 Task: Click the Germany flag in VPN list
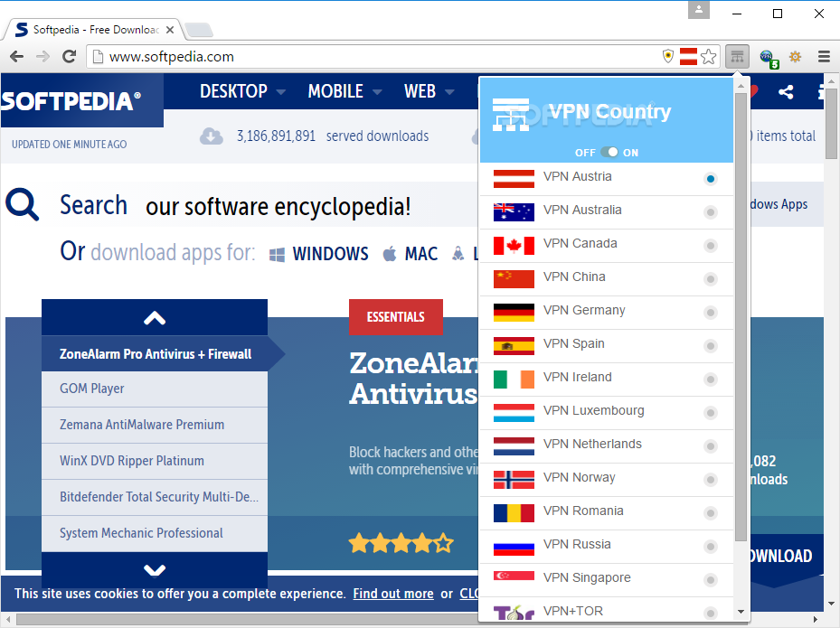point(514,313)
